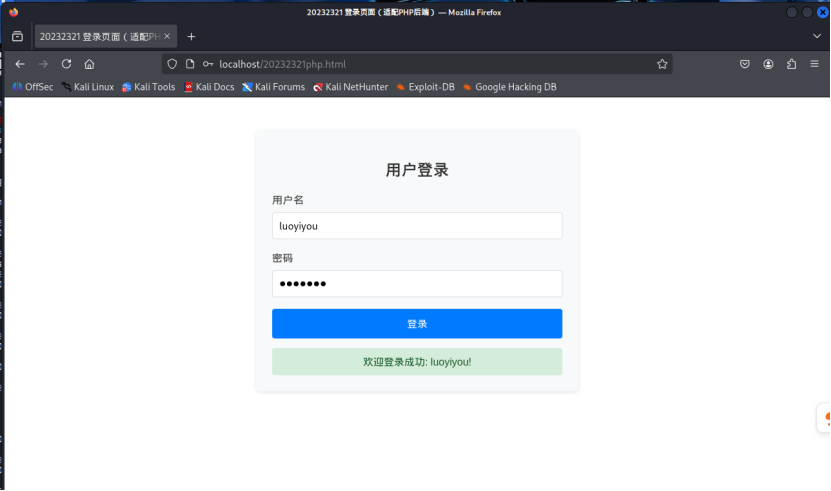The height and width of the screenshot is (491, 831).
Task: Close the Firefox window
Action: point(823,12)
